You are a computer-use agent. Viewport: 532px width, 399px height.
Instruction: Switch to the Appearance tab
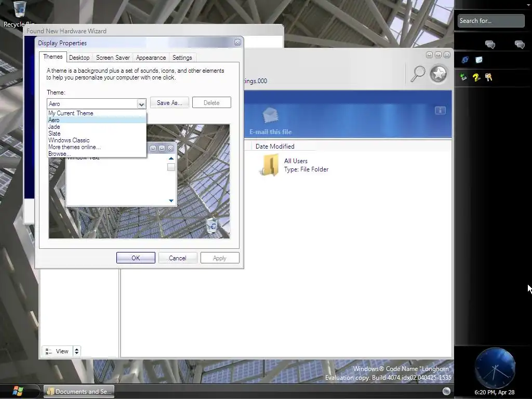151,58
